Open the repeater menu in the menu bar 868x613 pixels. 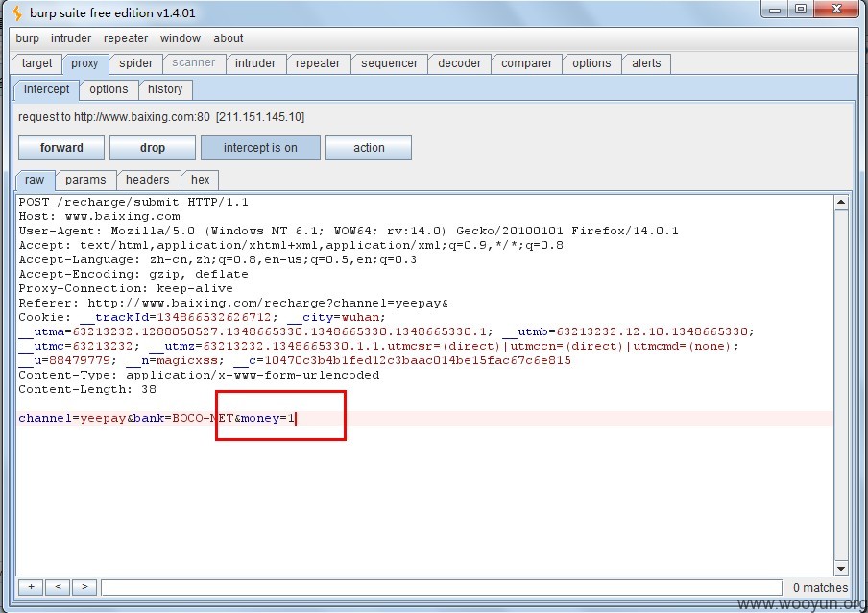(126, 38)
